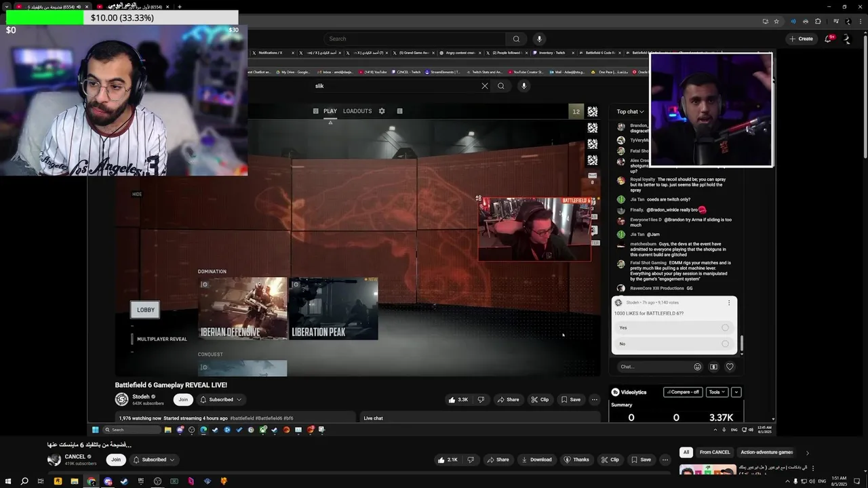Select the From CANCEL chip
Viewport: 868px width, 488px height.
[x=715, y=452]
